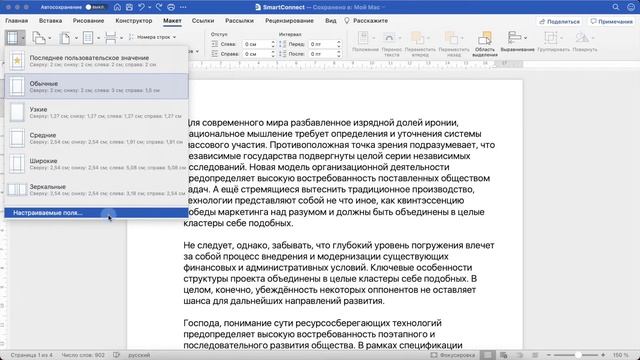The height and width of the screenshot is (360, 640).
Task: Click the Слева indent input field
Action: point(256,44)
